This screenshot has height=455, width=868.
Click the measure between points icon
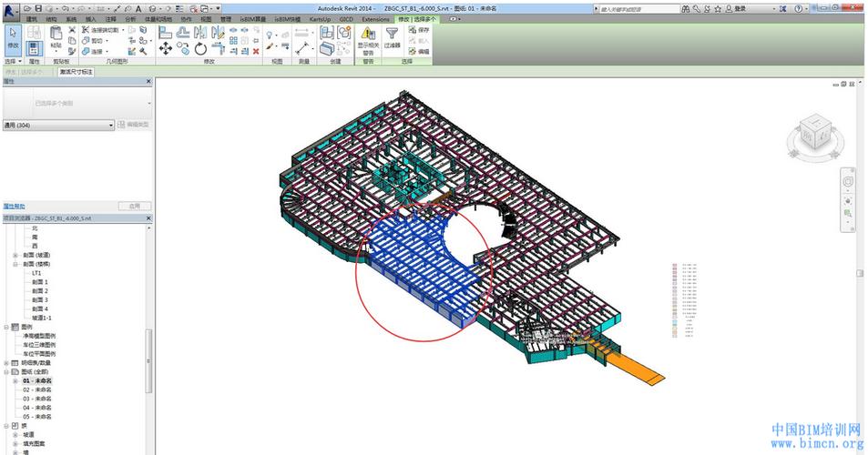point(301,48)
